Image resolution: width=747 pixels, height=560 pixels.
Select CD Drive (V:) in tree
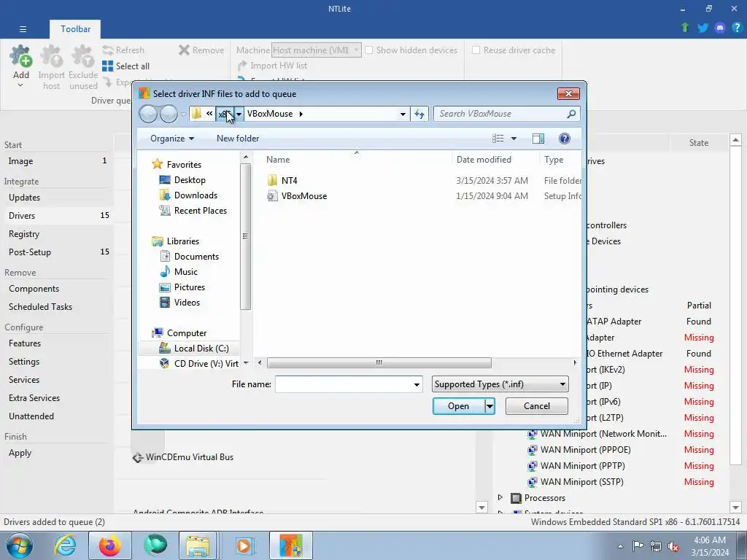(x=206, y=364)
